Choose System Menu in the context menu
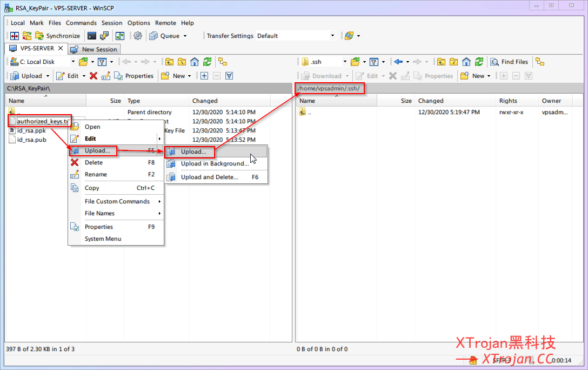This screenshot has height=370, width=588. tap(116, 239)
